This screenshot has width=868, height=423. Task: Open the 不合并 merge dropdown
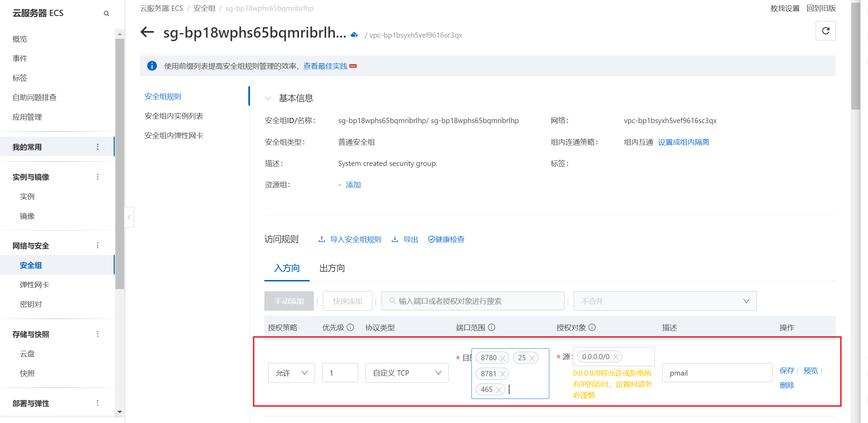coord(665,301)
